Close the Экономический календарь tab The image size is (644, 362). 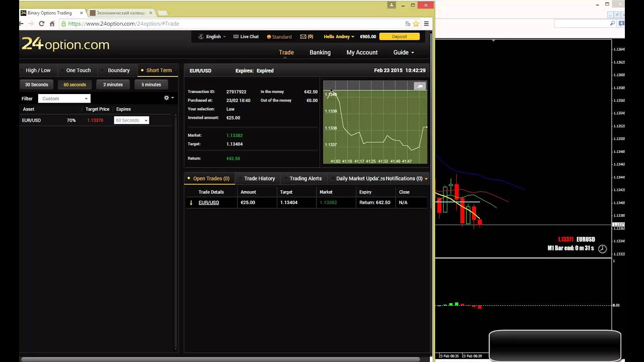click(150, 13)
